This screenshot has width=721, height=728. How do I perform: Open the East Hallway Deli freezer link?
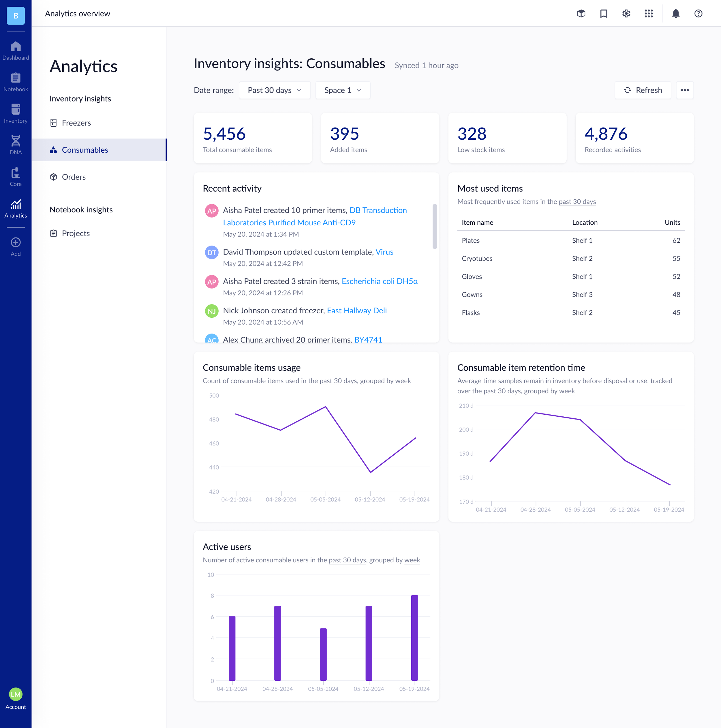(x=356, y=310)
